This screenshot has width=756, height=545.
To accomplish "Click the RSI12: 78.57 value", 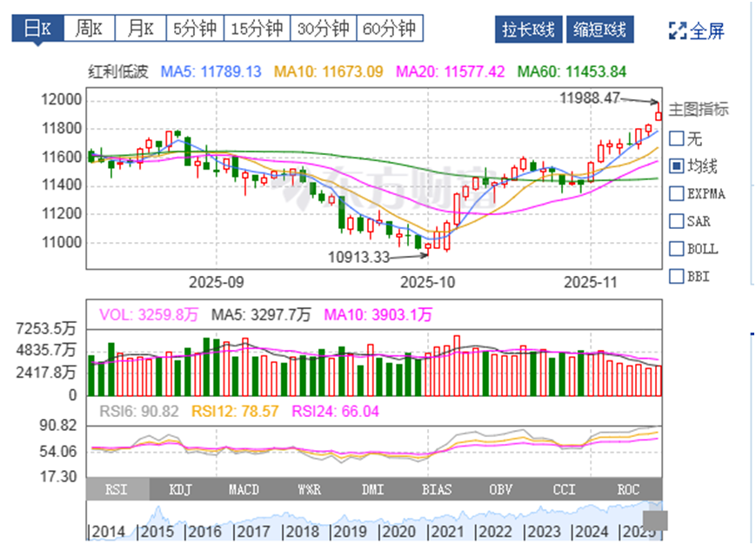I will 235,412.
